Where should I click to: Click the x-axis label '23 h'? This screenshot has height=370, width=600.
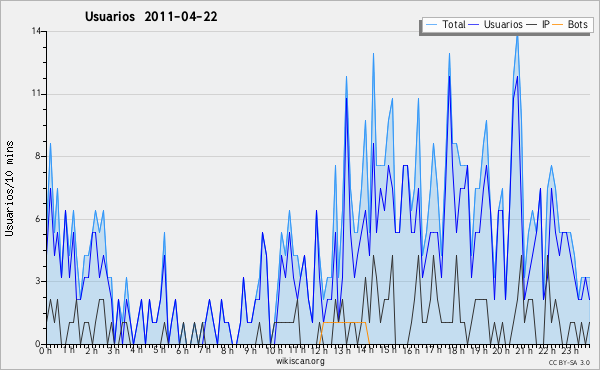click(x=570, y=350)
